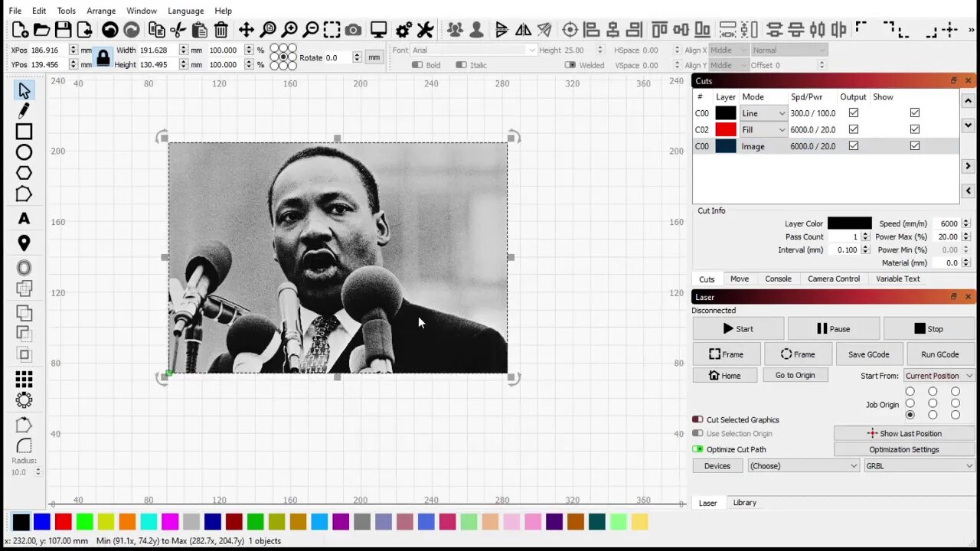Open the Preview monitor icon
The width and height of the screenshot is (980, 551).
[378, 30]
